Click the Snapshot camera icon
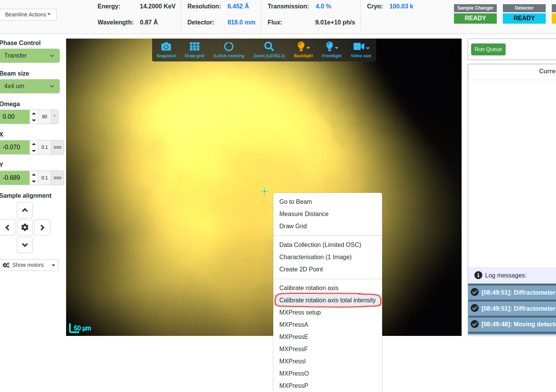This screenshot has height=392, width=556. click(166, 47)
